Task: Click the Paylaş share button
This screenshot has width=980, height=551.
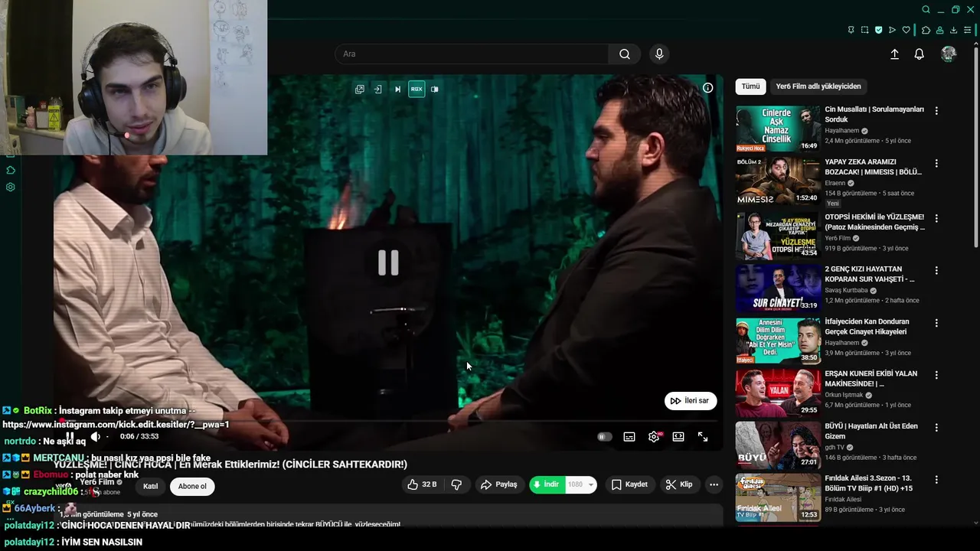Action: click(x=498, y=484)
